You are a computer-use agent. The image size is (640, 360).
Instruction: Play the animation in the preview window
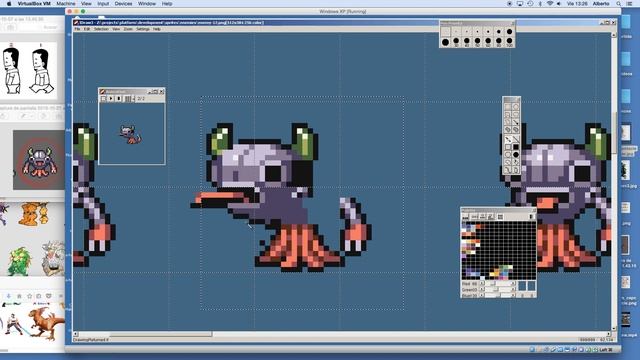[111, 99]
